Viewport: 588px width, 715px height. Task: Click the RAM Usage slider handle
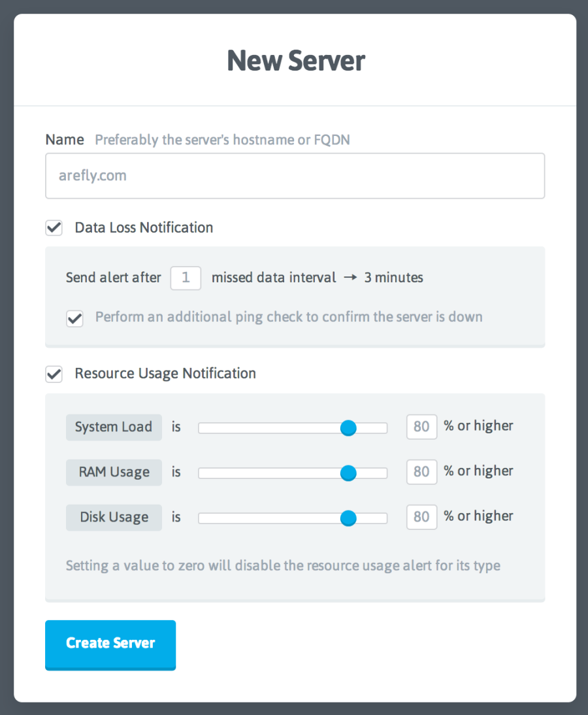click(x=348, y=473)
